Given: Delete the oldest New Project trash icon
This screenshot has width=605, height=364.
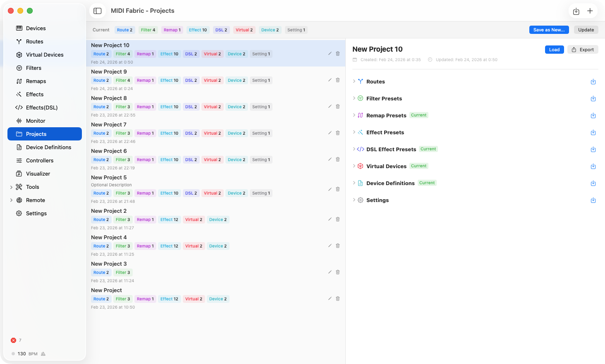Looking at the screenshot, I should tap(338, 299).
